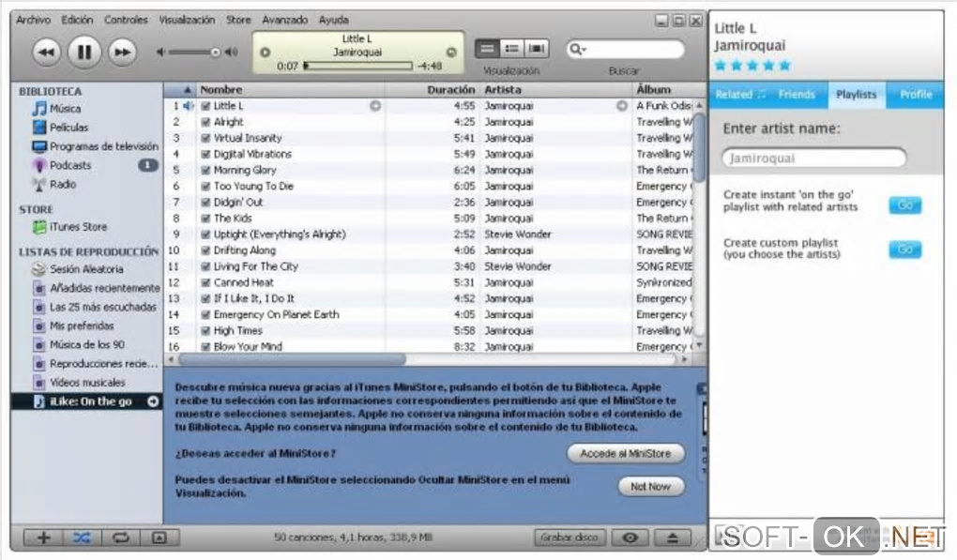The image size is (957, 560).
Task: Add a new playlist with plus button
Action: (43, 538)
